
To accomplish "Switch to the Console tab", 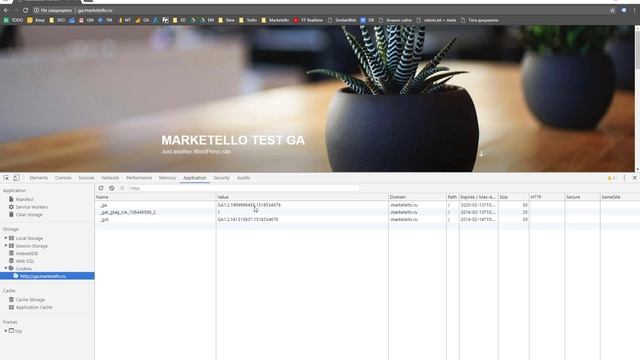I will pos(63,178).
